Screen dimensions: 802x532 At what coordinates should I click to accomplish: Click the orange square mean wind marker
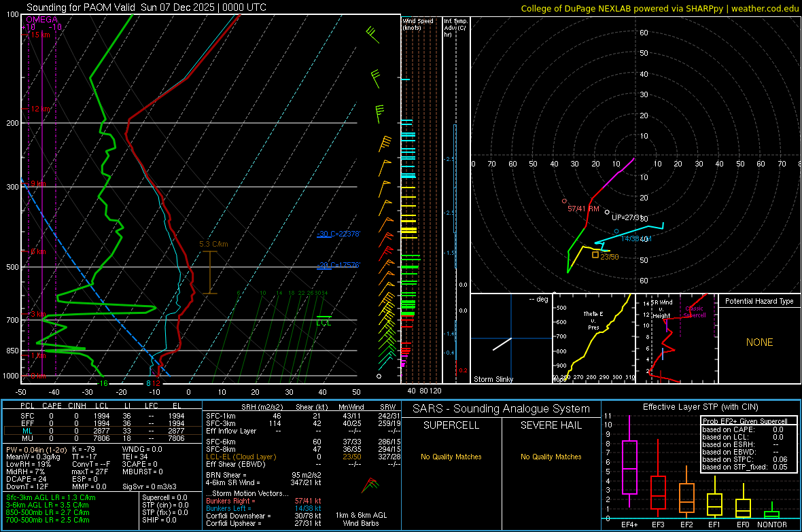pyautogui.click(x=595, y=255)
